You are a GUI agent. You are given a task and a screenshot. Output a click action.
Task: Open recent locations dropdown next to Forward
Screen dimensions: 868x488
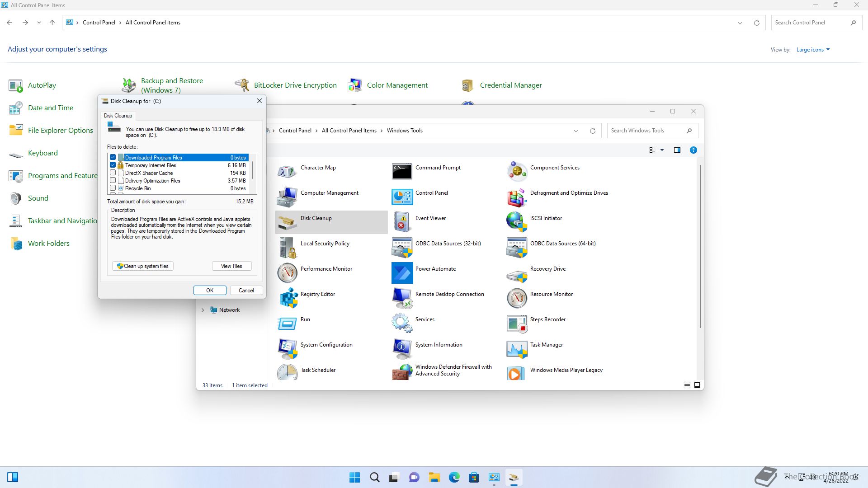coord(39,23)
